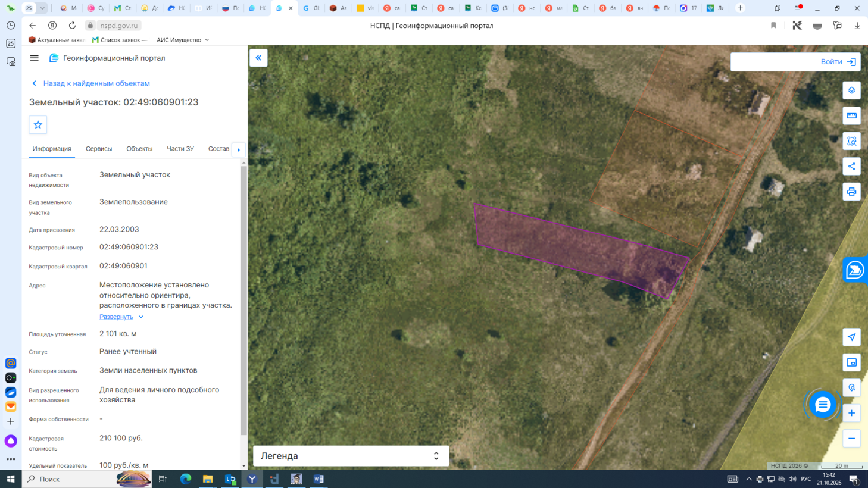Image resolution: width=868 pixels, height=488 pixels.
Task: Open the map overview window icon
Action: click(851, 362)
